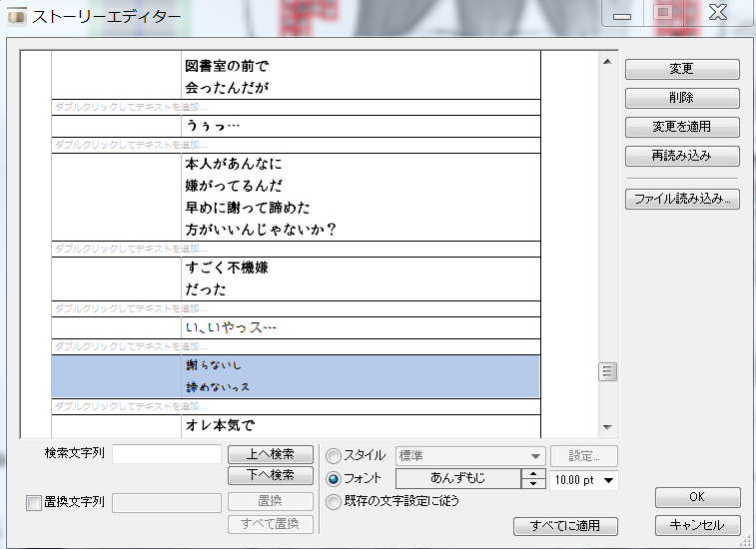The width and height of the screenshot is (756, 549).
Task: Search upward with 上へ検索 button
Action: click(271, 454)
